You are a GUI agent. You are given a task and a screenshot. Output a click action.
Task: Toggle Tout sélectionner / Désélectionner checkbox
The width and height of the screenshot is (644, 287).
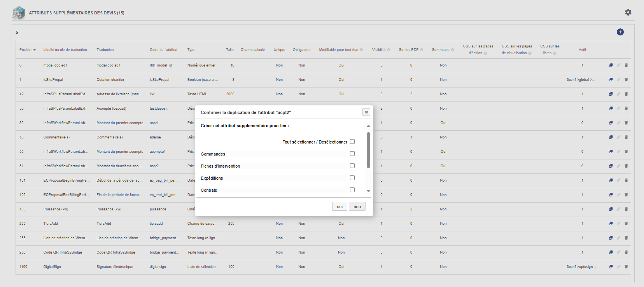click(x=352, y=142)
